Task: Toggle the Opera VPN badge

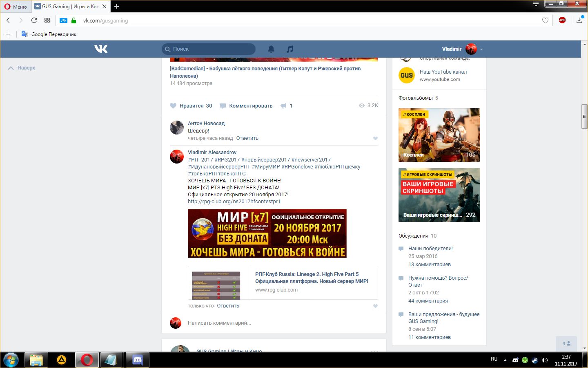Action: (63, 20)
